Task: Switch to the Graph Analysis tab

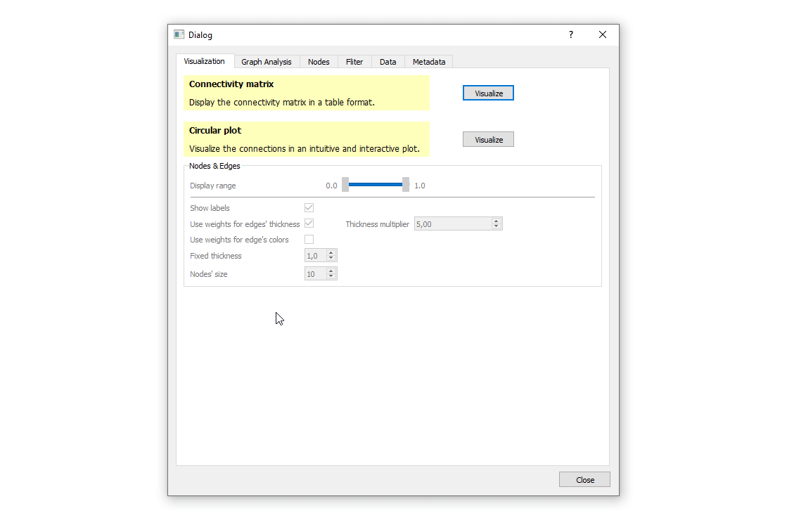Action: pyautogui.click(x=266, y=62)
